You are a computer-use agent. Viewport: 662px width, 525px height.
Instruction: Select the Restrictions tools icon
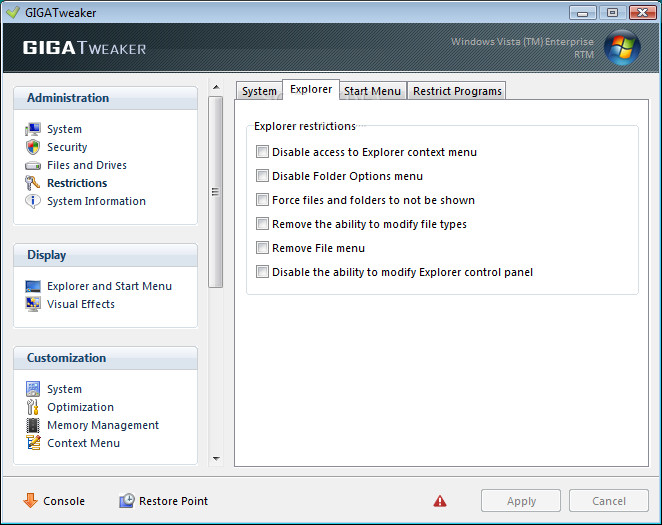(33, 183)
